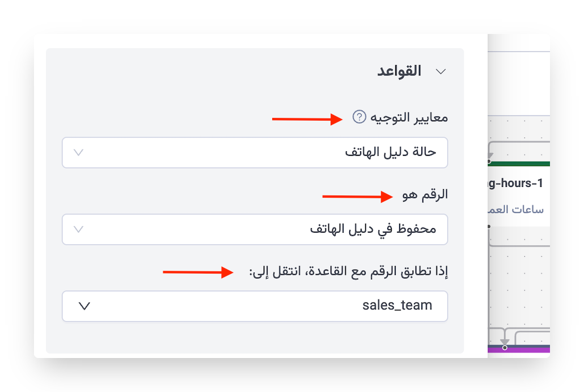
Task: Open help icon beside معايير التوجيه
Action: pyautogui.click(x=359, y=117)
